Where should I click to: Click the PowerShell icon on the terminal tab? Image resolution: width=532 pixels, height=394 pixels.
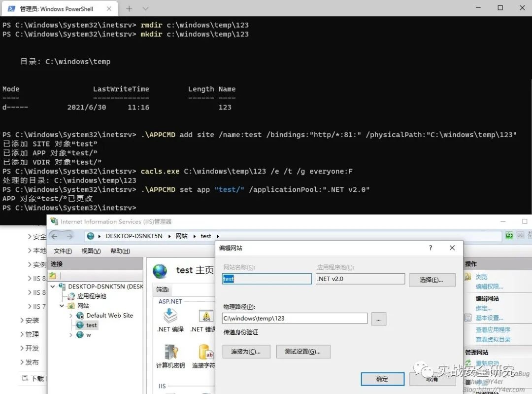pos(11,9)
